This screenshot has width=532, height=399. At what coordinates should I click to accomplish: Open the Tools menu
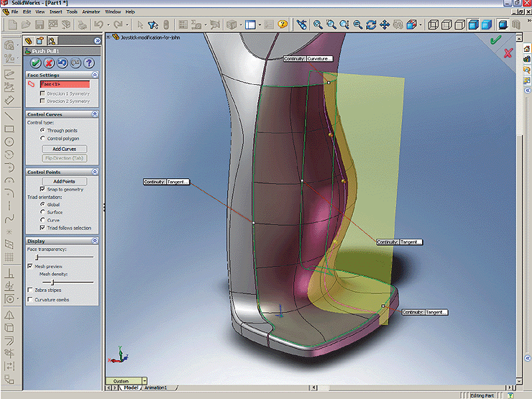point(72,12)
